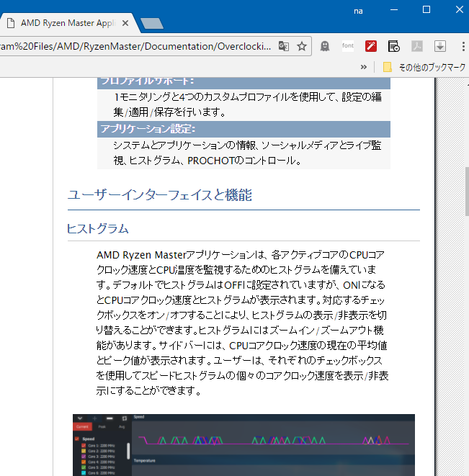Toggle the Core 2 yellow checkbox
Screen dimensions: 469x476
point(84,451)
